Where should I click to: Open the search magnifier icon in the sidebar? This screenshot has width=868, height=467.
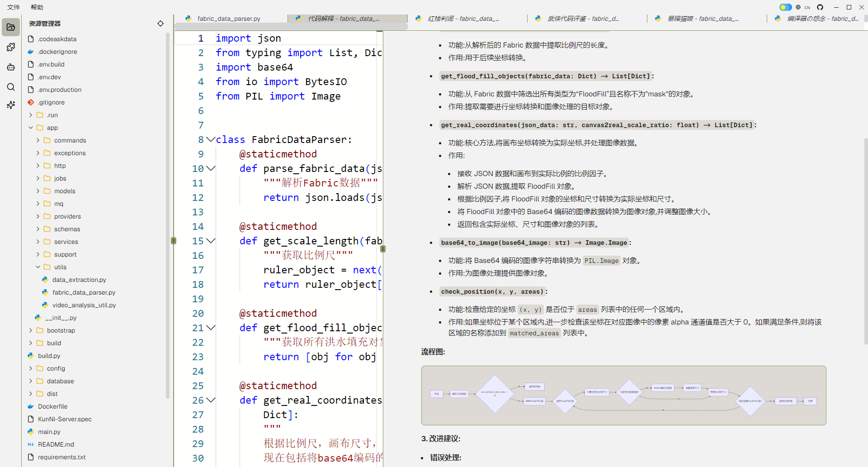[x=11, y=87]
